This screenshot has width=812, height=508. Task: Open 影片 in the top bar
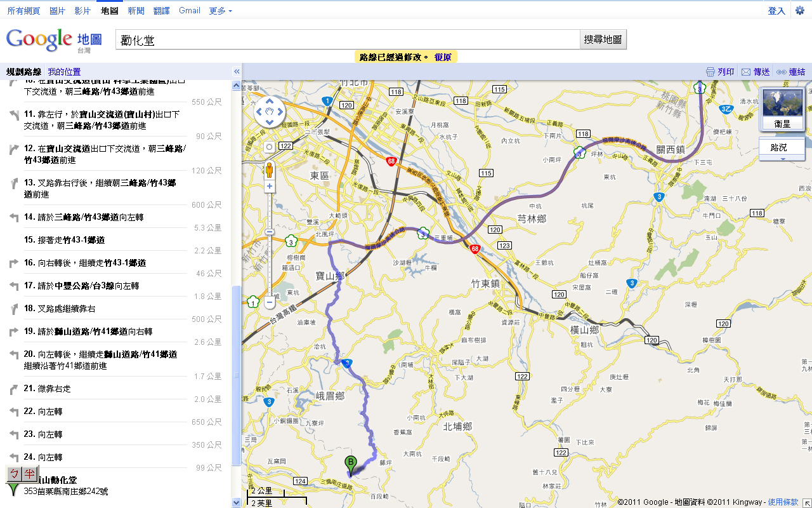[82, 11]
